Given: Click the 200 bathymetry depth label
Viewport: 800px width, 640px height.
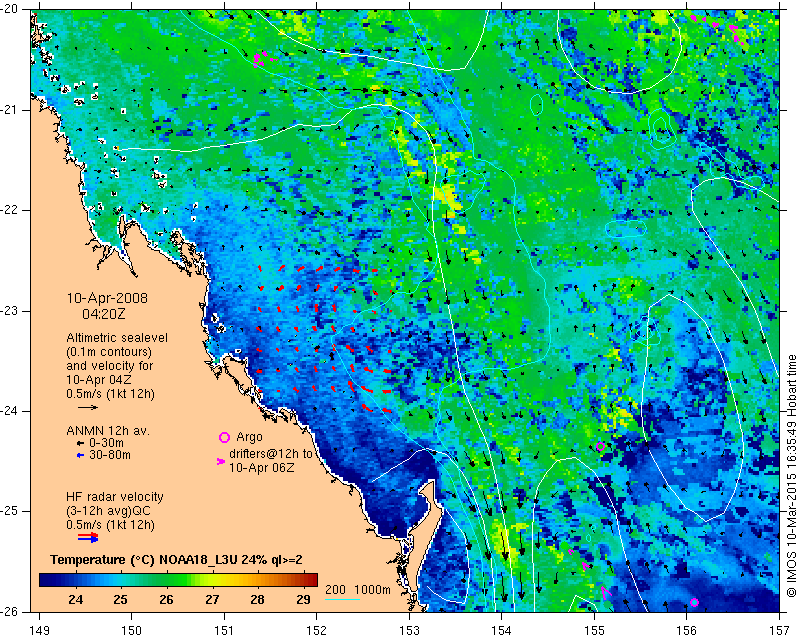Looking at the screenshot, I should pos(335,589).
